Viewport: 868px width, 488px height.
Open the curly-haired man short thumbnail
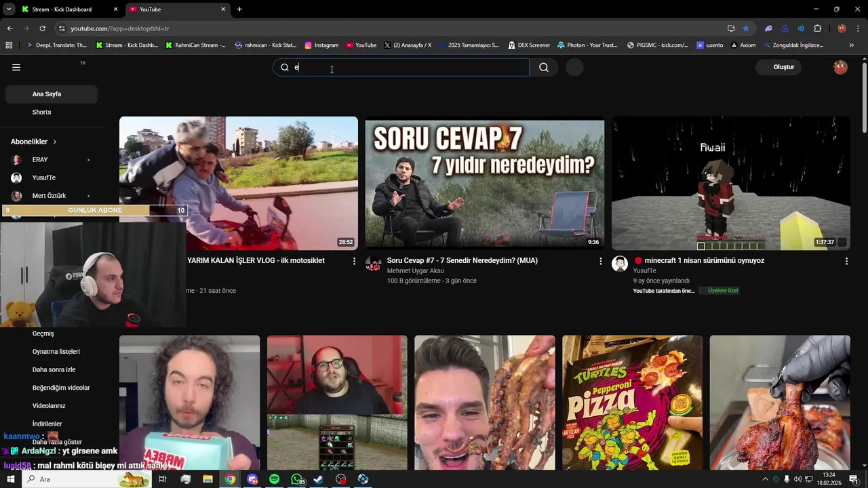[x=189, y=403]
